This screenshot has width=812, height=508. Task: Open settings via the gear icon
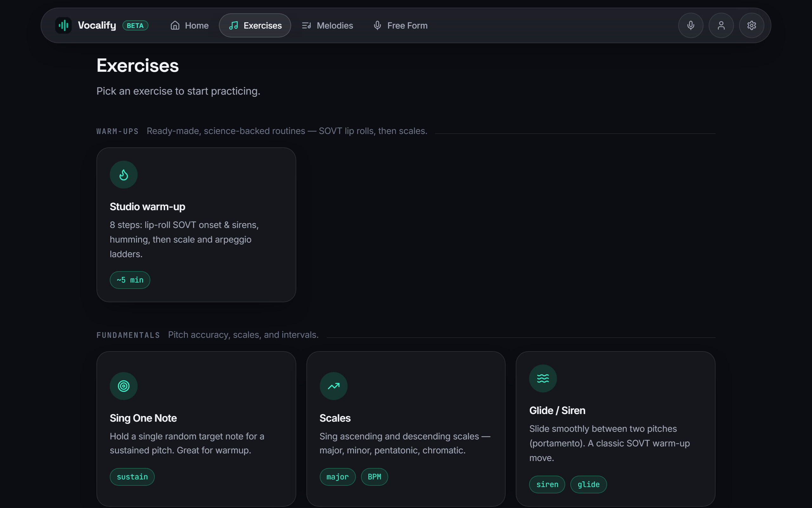pos(752,25)
